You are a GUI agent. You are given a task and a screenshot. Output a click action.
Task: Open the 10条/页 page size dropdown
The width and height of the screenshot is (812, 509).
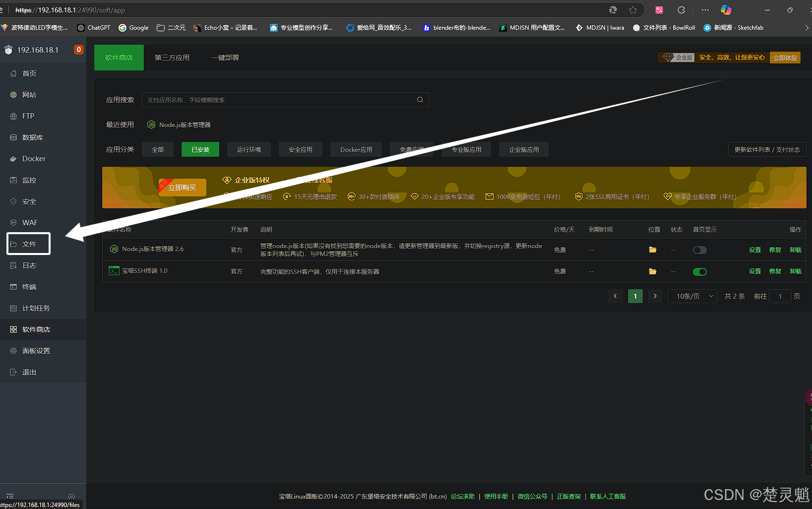point(692,296)
